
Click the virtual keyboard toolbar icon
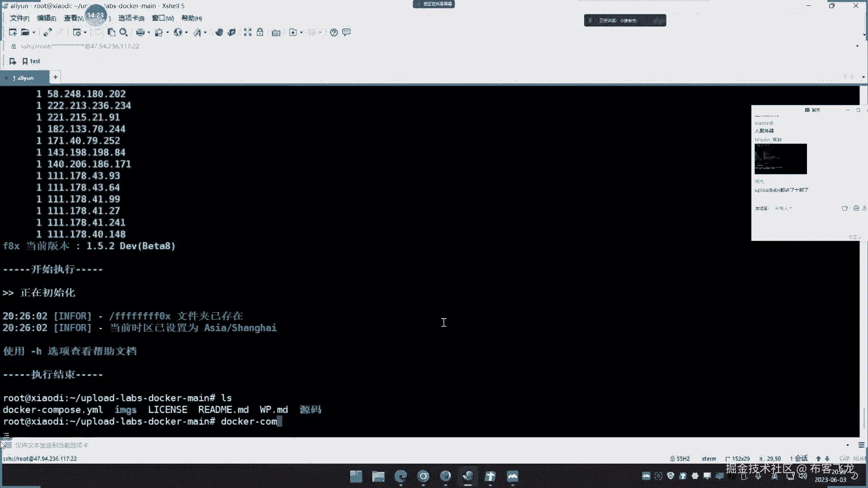(x=276, y=33)
